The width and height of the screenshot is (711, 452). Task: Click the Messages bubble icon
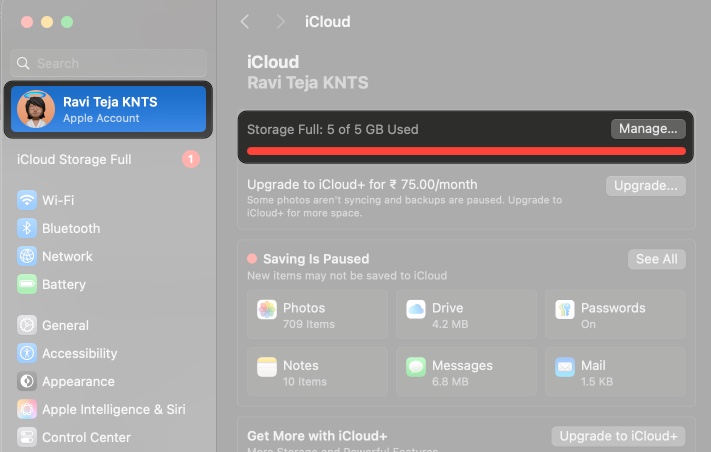tap(416, 367)
